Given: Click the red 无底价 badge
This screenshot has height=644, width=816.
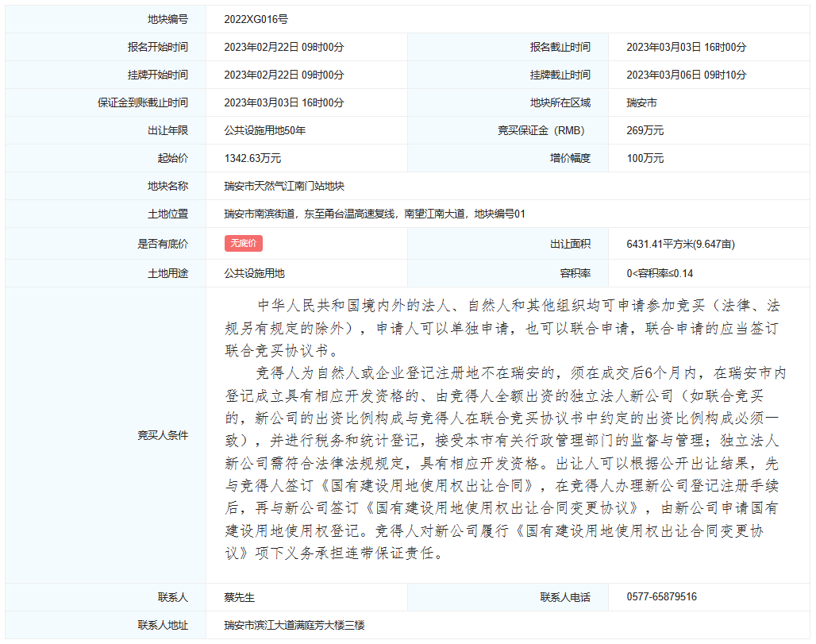Looking at the screenshot, I should tap(243, 244).
